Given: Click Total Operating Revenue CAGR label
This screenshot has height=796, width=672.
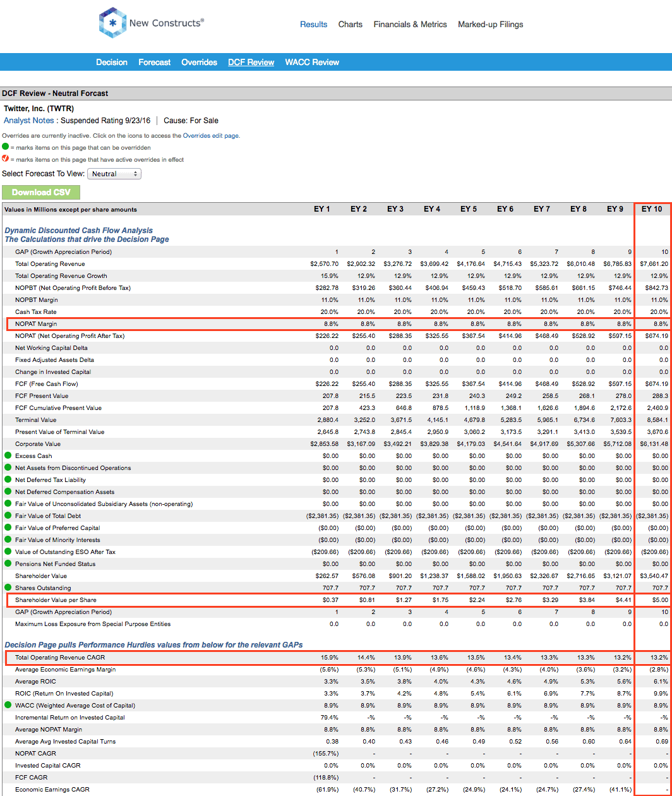Looking at the screenshot, I should [61, 658].
